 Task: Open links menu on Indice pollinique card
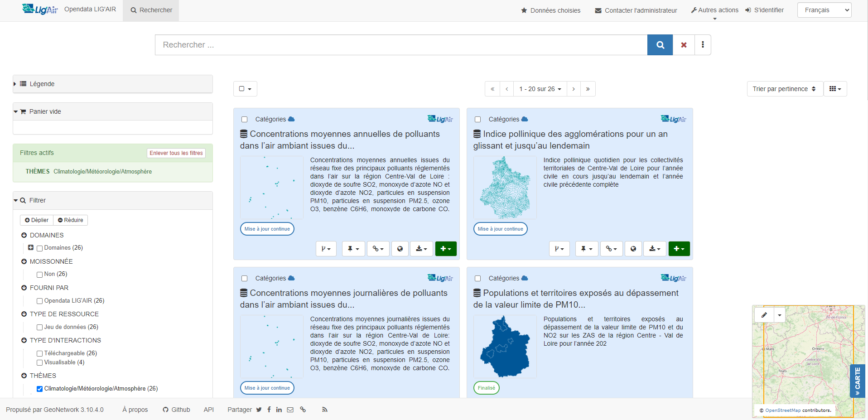click(612, 249)
